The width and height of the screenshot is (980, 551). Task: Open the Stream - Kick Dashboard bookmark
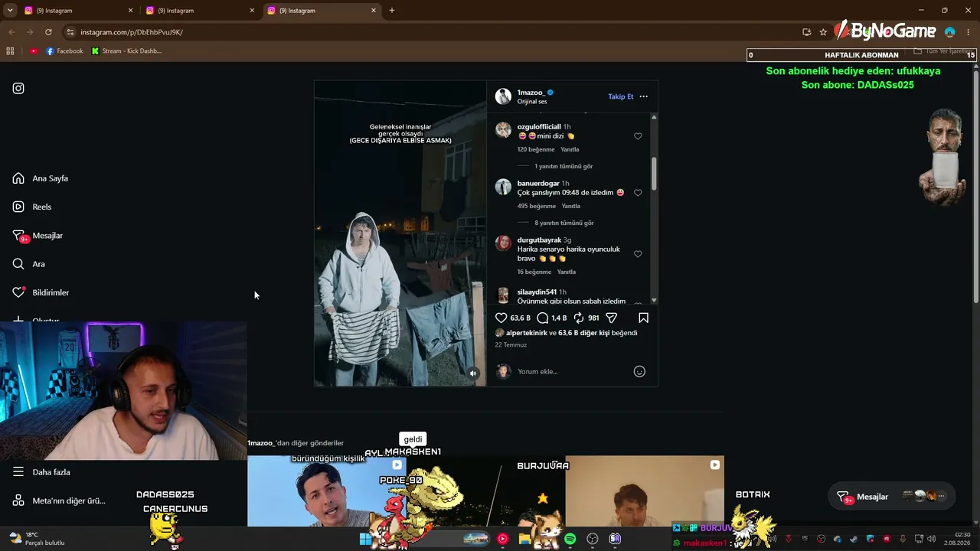click(x=126, y=51)
